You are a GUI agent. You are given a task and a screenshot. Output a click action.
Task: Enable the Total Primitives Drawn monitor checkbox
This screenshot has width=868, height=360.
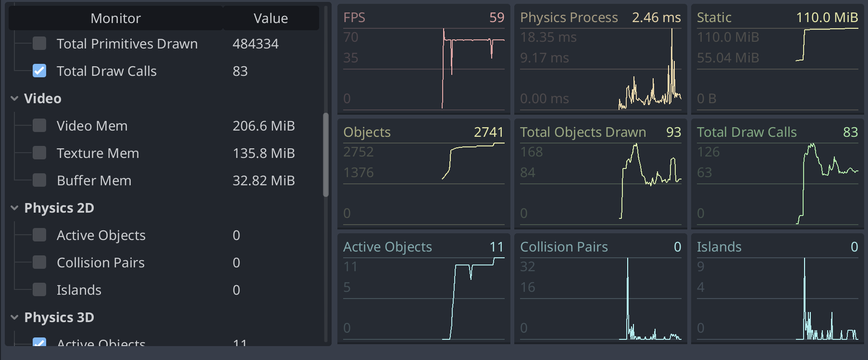[x=39, y=44]
